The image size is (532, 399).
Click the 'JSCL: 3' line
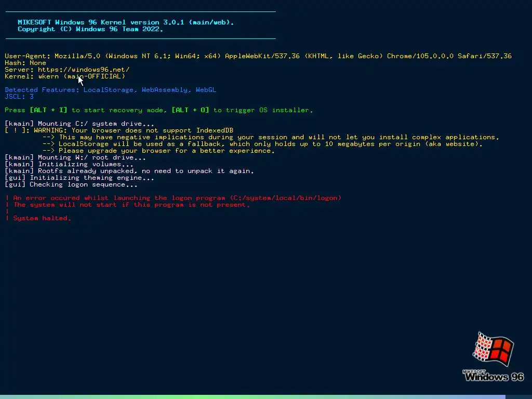pos(19,97)
